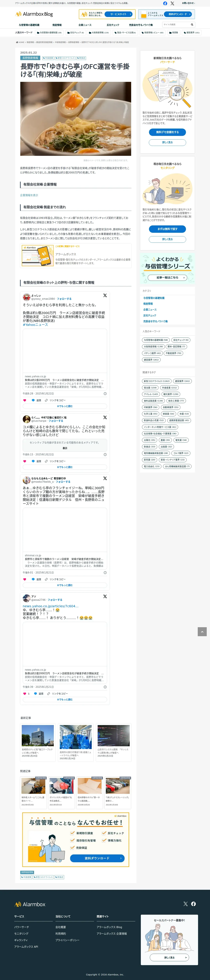Select keyword tag 大阪倒産情報 (139) in sidebar
Screen dimensions: 210x980
pos(153,347)
